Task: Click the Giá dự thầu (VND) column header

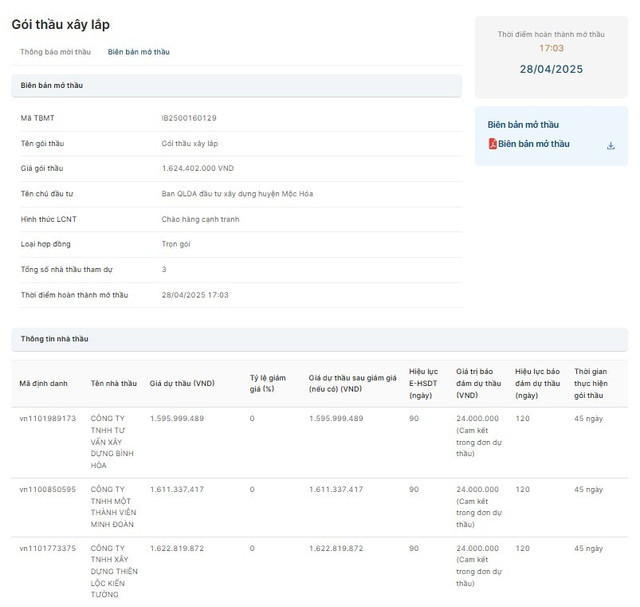Action: [182, 383]
